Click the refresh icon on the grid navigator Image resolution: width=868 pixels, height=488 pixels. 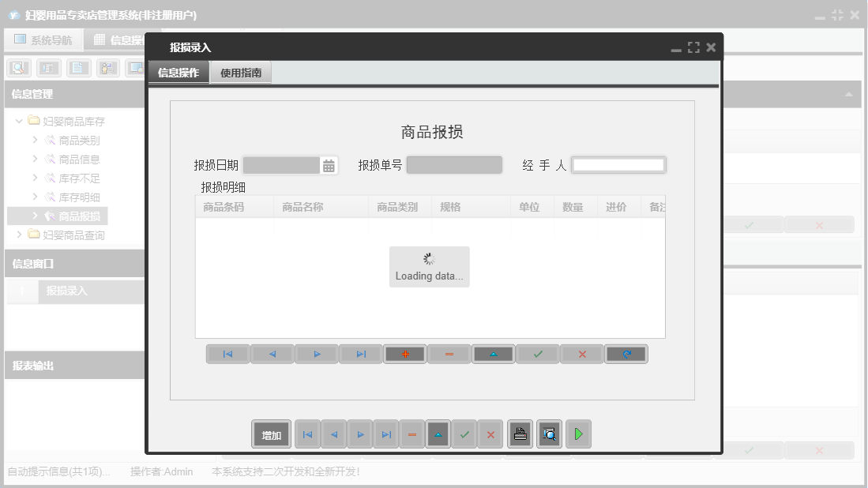(x=626, y=354)
